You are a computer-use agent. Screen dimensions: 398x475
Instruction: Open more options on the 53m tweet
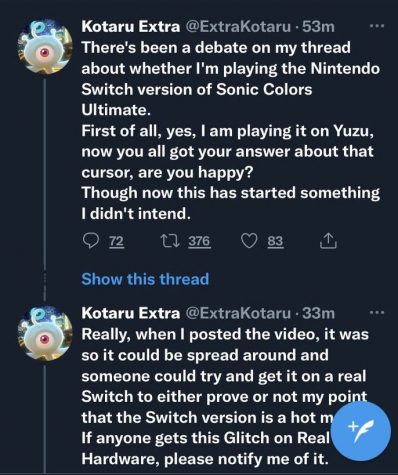377,26
